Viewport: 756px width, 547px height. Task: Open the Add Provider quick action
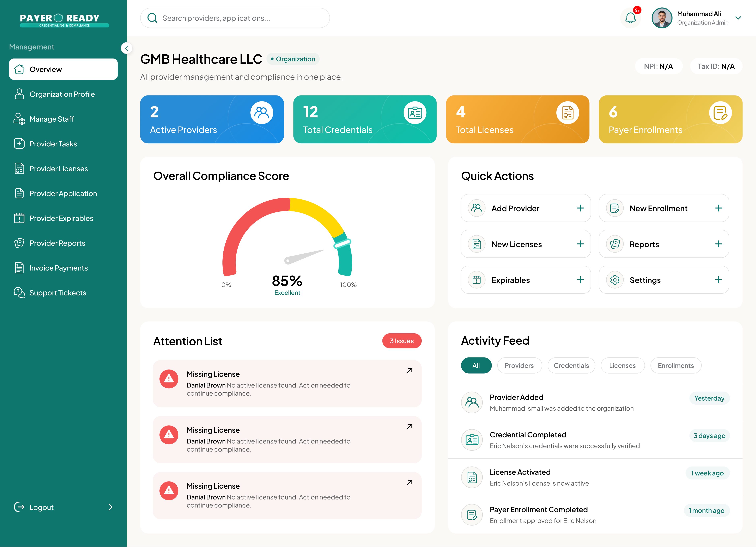click(526, 208)
